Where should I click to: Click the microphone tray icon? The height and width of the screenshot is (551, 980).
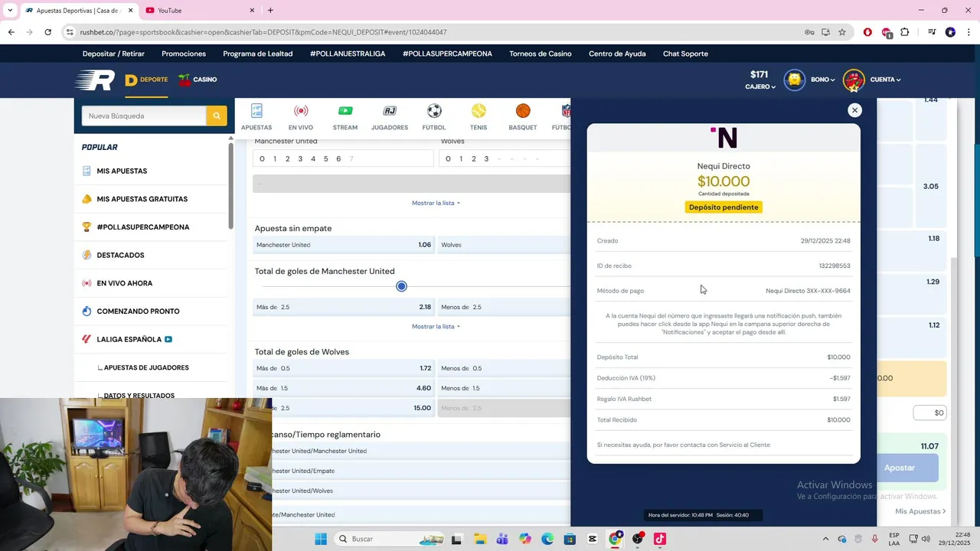click(875, 539)
